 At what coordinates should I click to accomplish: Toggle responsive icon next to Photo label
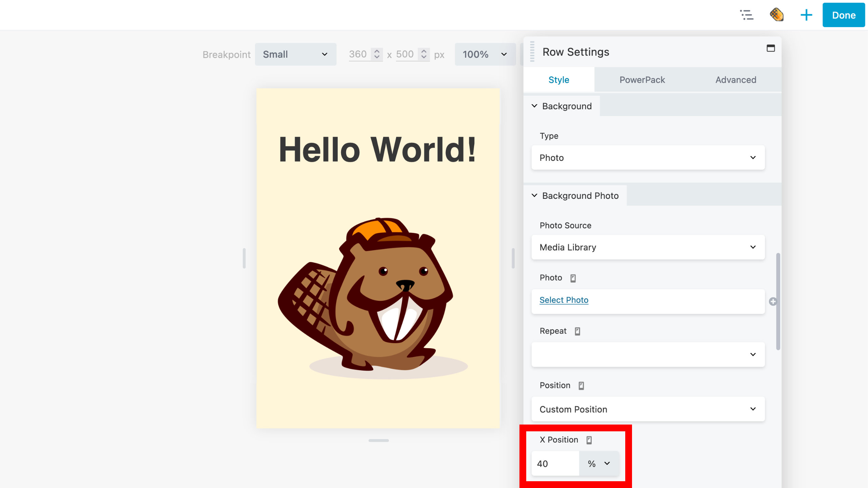pos(573,278)
